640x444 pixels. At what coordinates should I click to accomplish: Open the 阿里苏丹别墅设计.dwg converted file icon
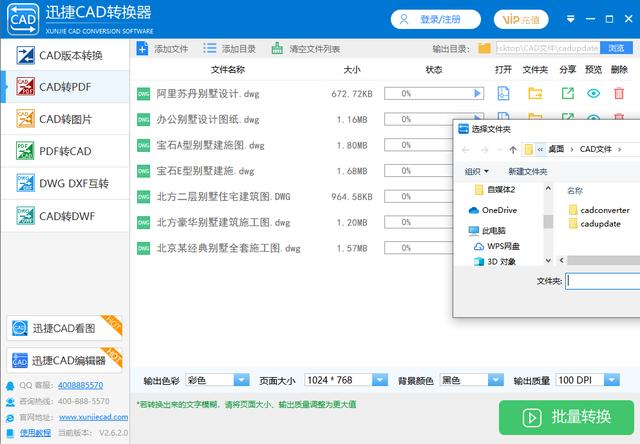503,93
